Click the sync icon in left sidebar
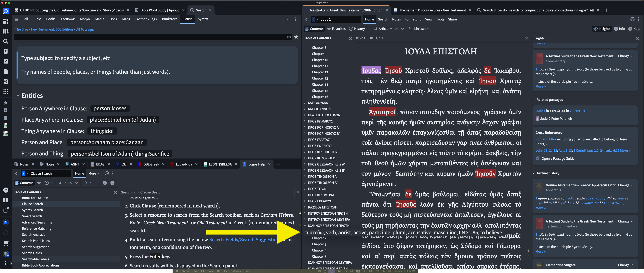644x273 pixels. (x=5, y=233)
